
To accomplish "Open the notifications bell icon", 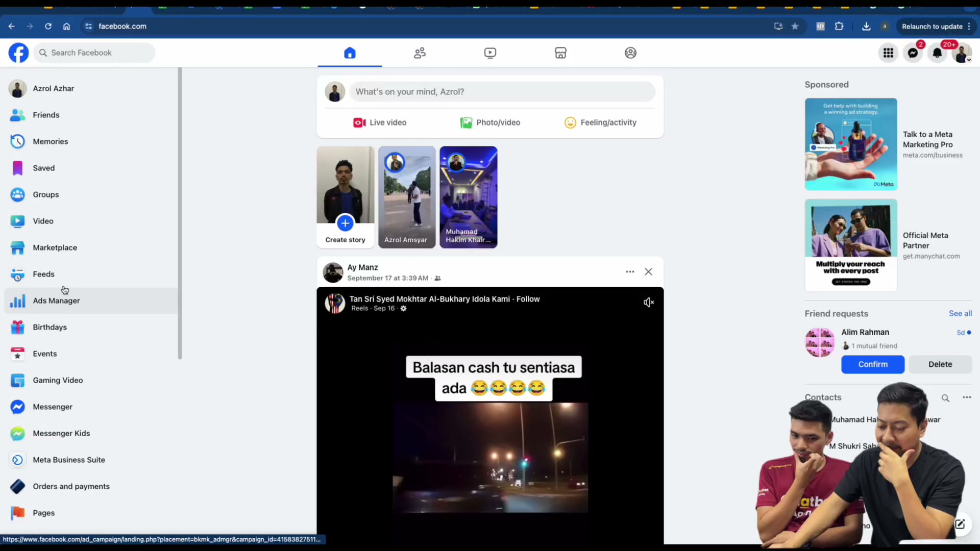I will [x=937, y=53].
